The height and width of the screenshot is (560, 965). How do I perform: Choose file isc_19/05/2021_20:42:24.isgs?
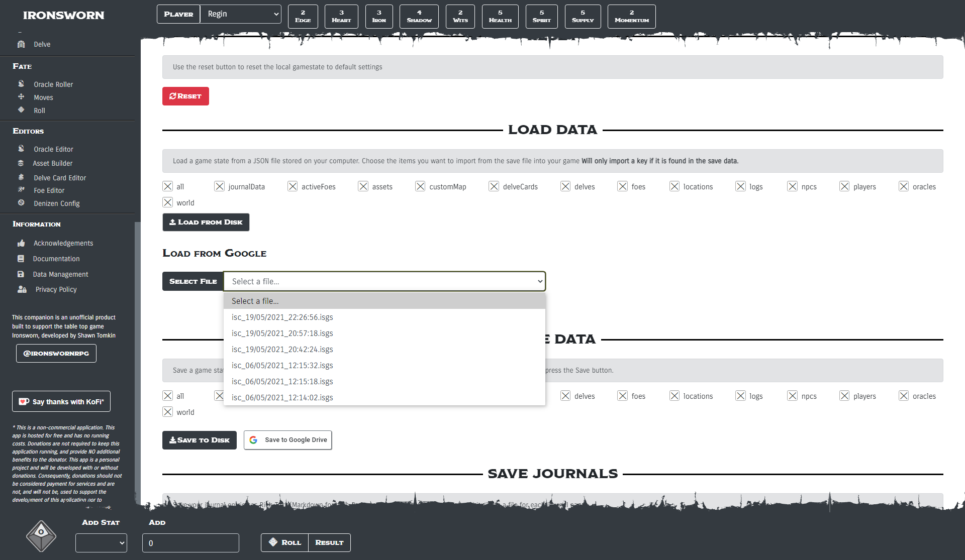pyautogui.click(x=384, y=349)
